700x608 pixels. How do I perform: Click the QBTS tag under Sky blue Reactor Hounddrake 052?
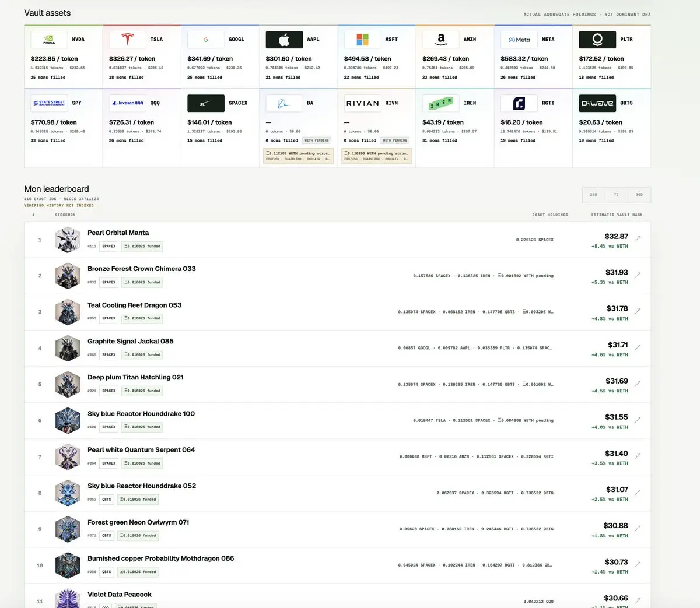107,499
